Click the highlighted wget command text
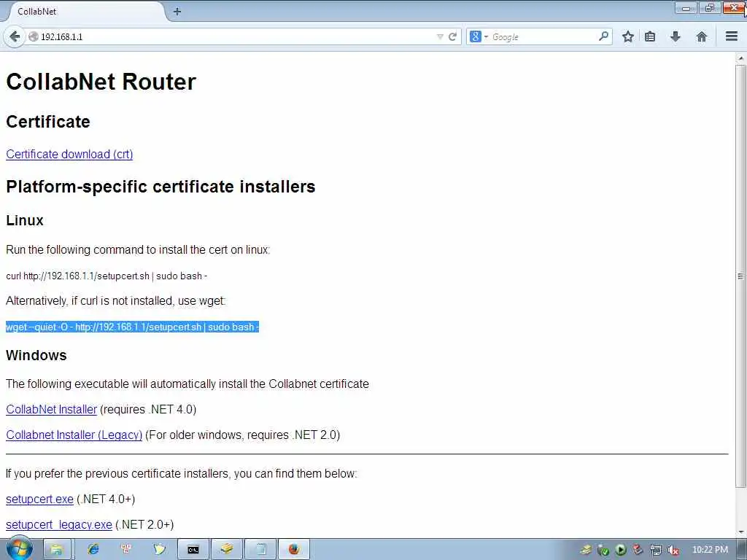The width and height of the screenshot is (747, 560). (133, 327)
